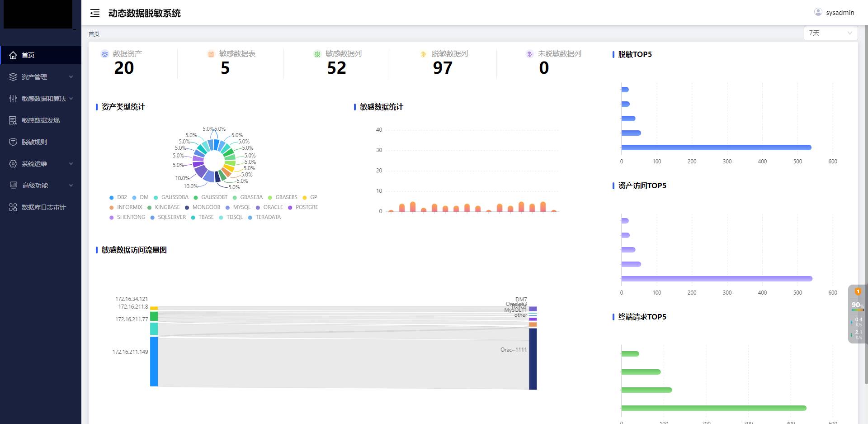Screen dimensions: 868x424
Task: Open 系统运维 menu item label
Action: click(x=34, y=164)
